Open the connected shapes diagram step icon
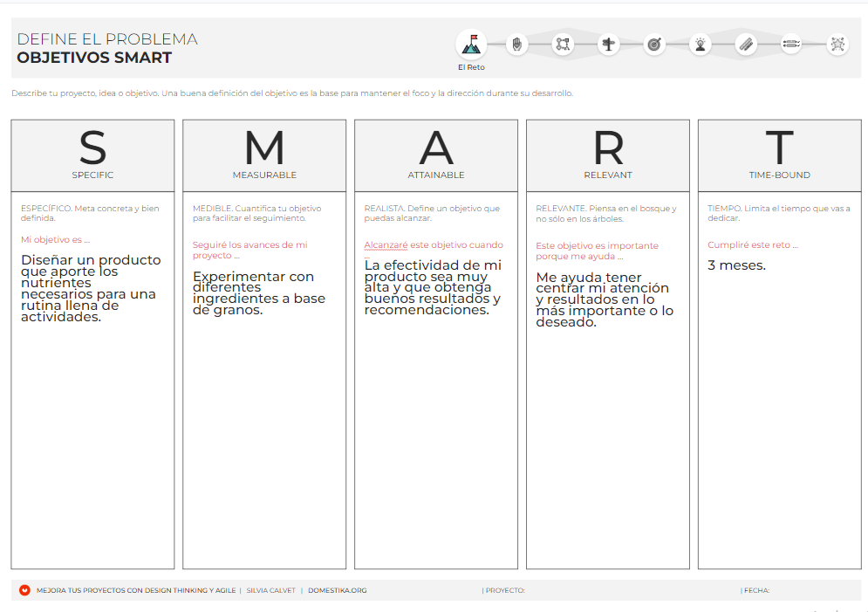Image resolution: width=868 pixels, height=612 pixels. click(x=563, y=45)
